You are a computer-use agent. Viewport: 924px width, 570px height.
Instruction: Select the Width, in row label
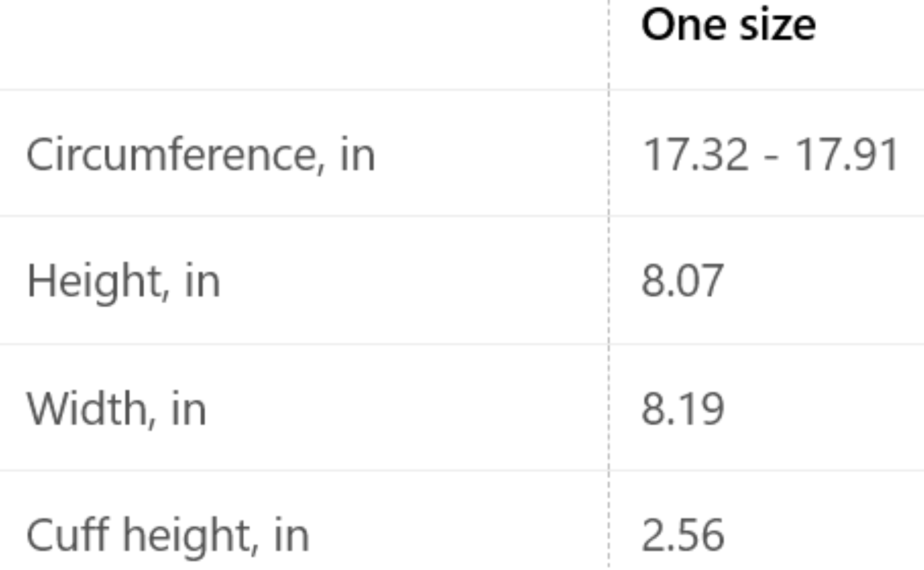(x=117, y=409)
